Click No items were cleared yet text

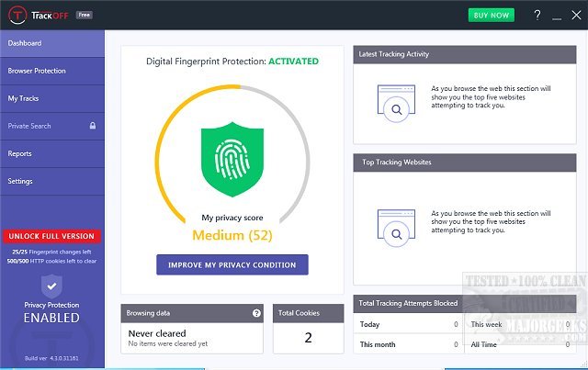[x=167, y=343]
